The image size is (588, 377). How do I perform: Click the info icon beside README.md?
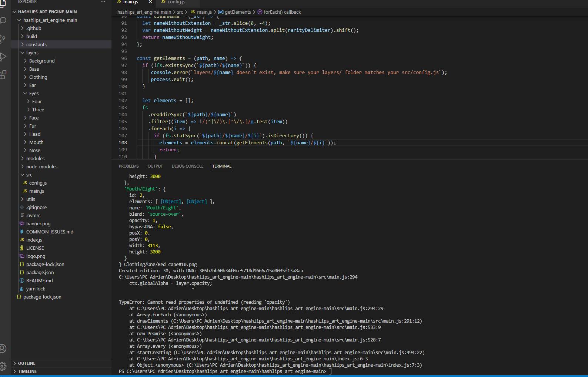pyautogui.click(x=22, y=280)
